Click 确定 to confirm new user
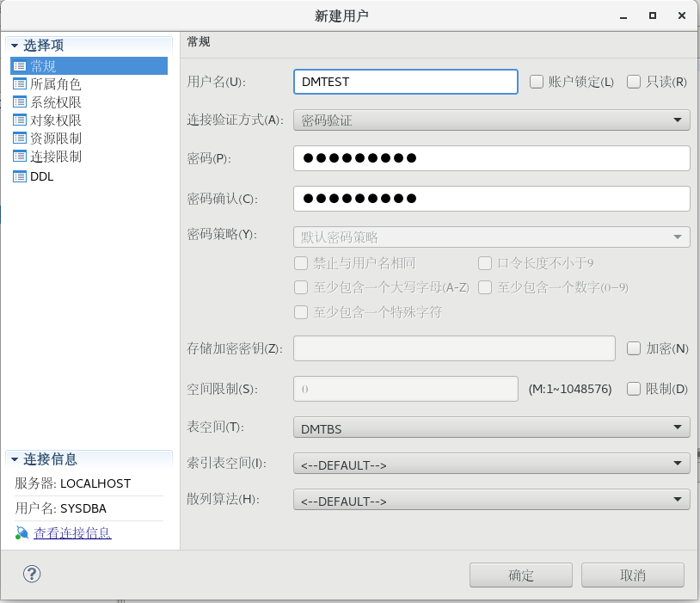The width and height of the screenshot is (700, 603). click(x=521, y=575)
